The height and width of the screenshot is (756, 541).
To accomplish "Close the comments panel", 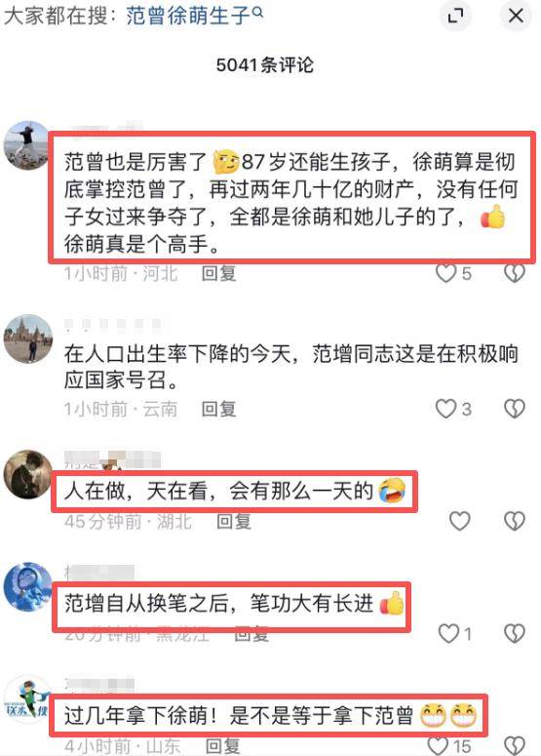I will pos(516,16).
